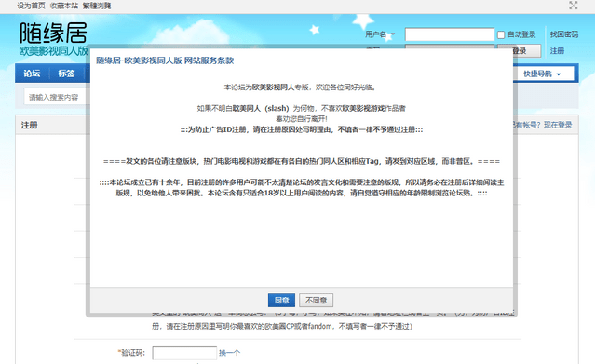This screenshot has height=364, width=595.
Task: Click the 随缘居 site logo
Action: [x=53, y=39]
